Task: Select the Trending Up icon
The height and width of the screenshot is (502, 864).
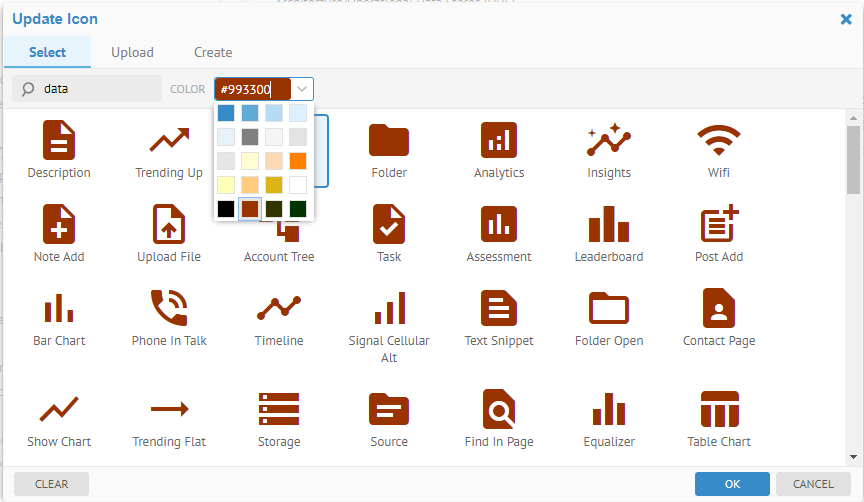Action: pyautogui.click(x=168, y=141)
